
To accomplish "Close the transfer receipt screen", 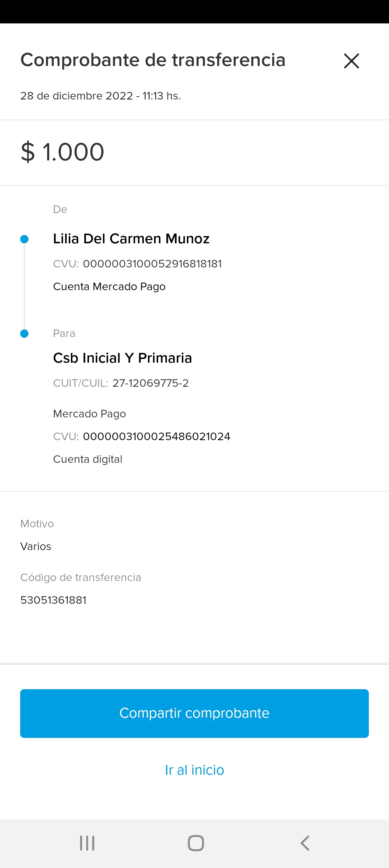I will coord(352,61).
